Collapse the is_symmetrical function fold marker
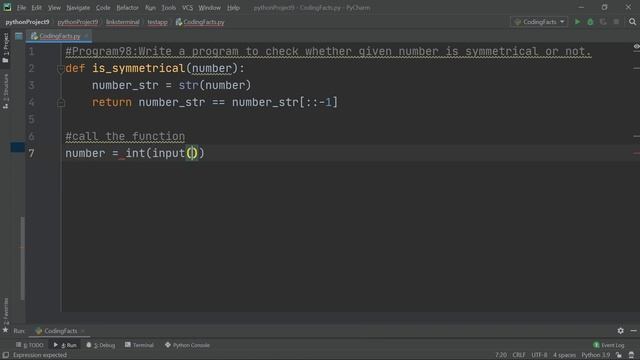The image size is (640, 360). (x=60, y=69)
